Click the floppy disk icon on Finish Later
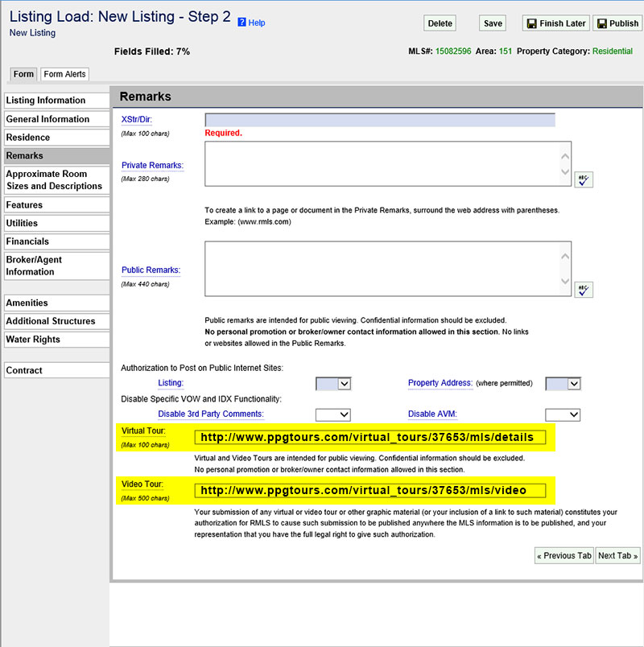This screenshot has width=644, height=647. coord(532,23)
